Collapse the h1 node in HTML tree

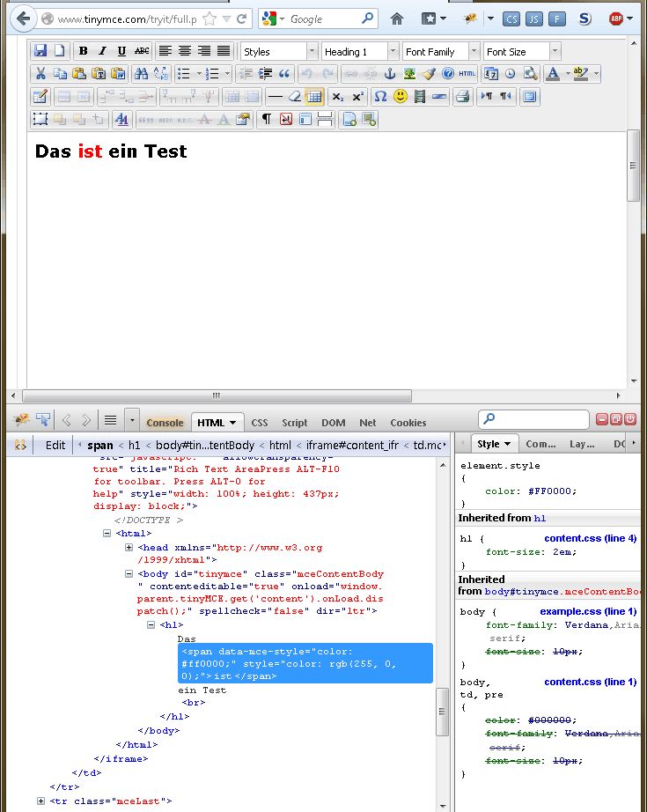click(x=151, y=625)
